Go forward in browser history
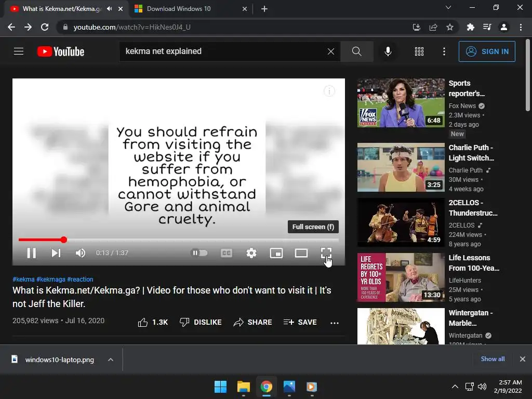This screenshot has height=399, width=532. point(28,27)
